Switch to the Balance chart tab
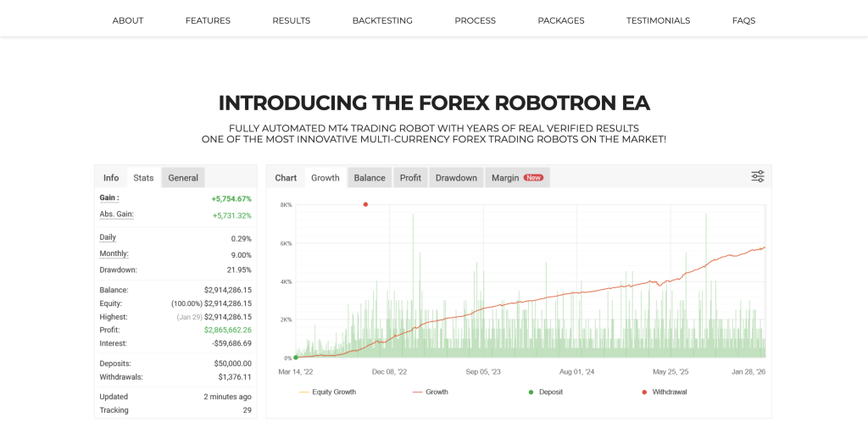The width and height of the screenshot is (868, 428). [x=370, y=178]
